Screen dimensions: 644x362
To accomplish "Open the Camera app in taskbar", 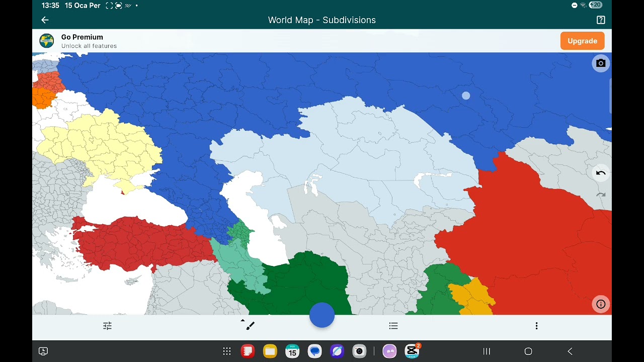I will [359, 351].
